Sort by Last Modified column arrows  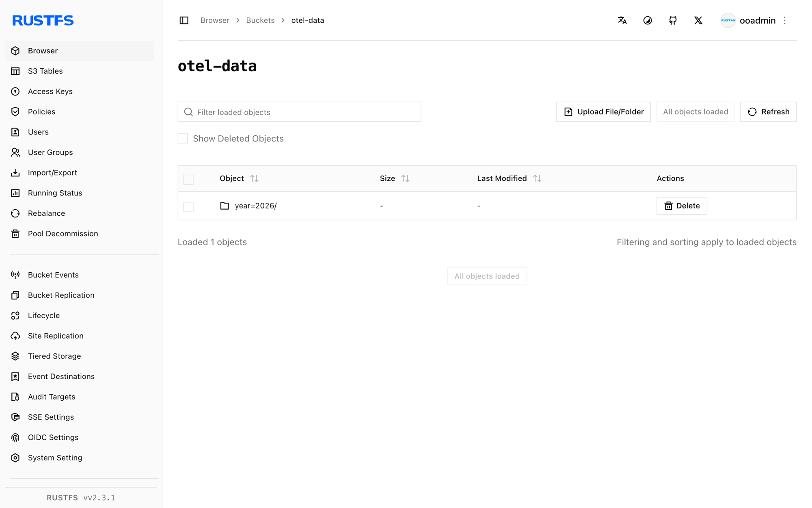[x=537, y=178]
